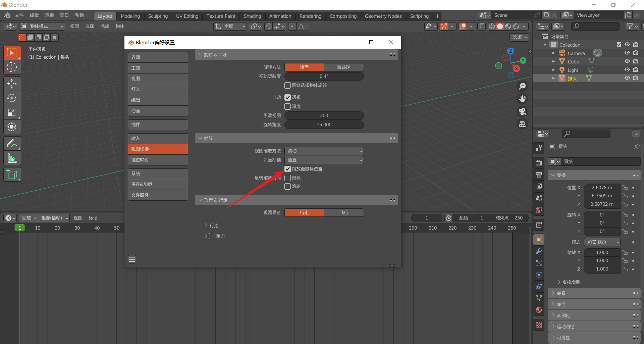Viewport: 644px width, 344px height.
Task: Open 插件 section in preferences
Action: pos(158,125)
